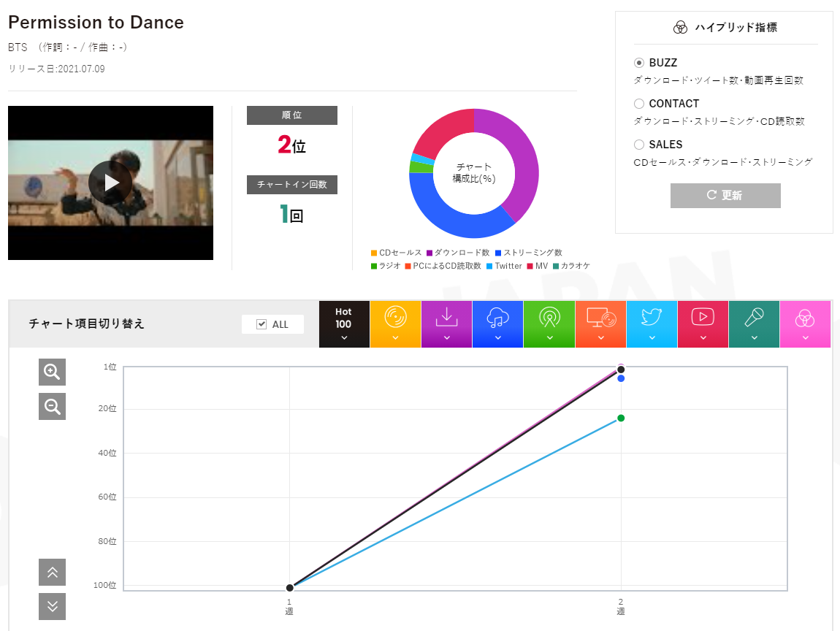Select the BUZZ radio option

click(639, 63)
